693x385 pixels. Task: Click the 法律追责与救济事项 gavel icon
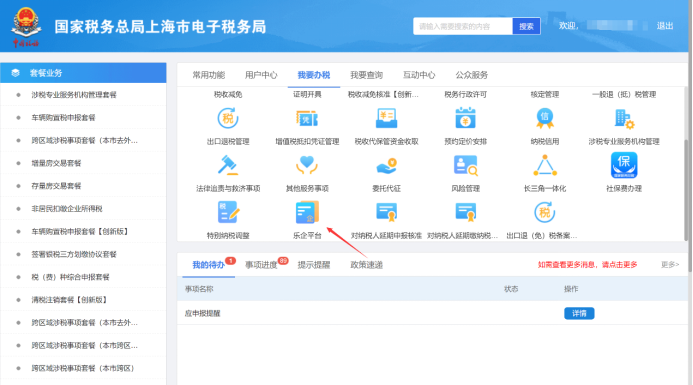(x=228, y=165)
